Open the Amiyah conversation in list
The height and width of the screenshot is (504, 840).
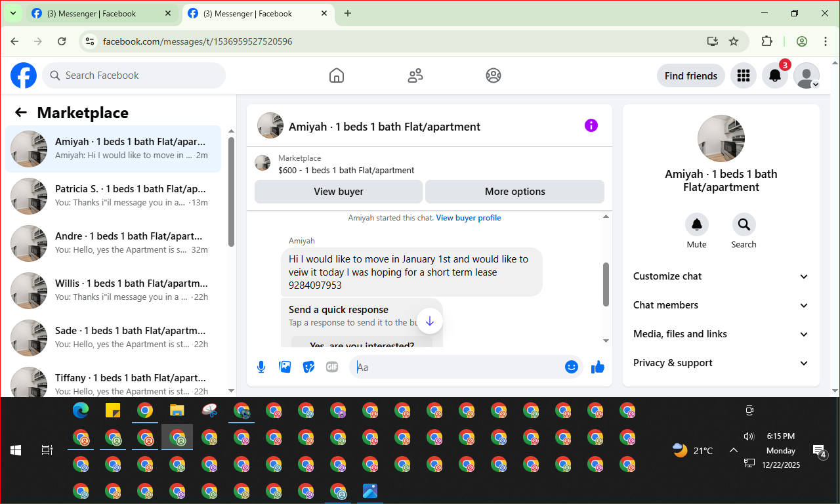114,149
